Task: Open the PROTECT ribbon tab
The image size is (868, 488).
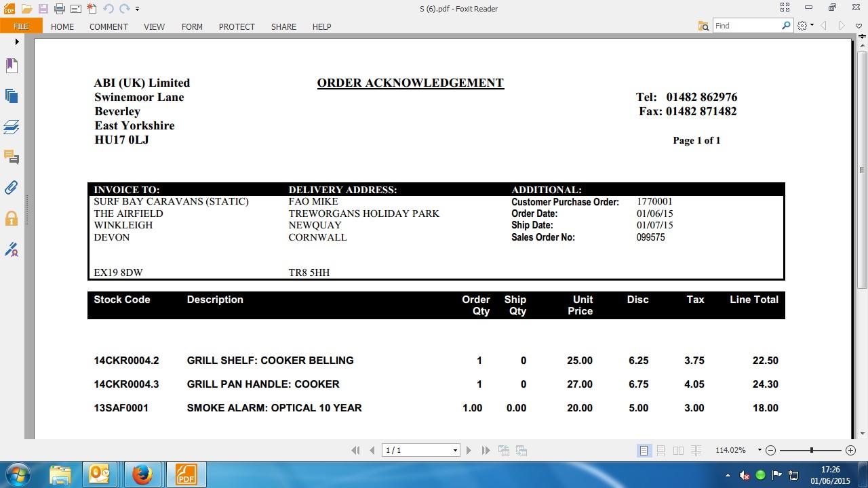Action: (x=237, y=26)
